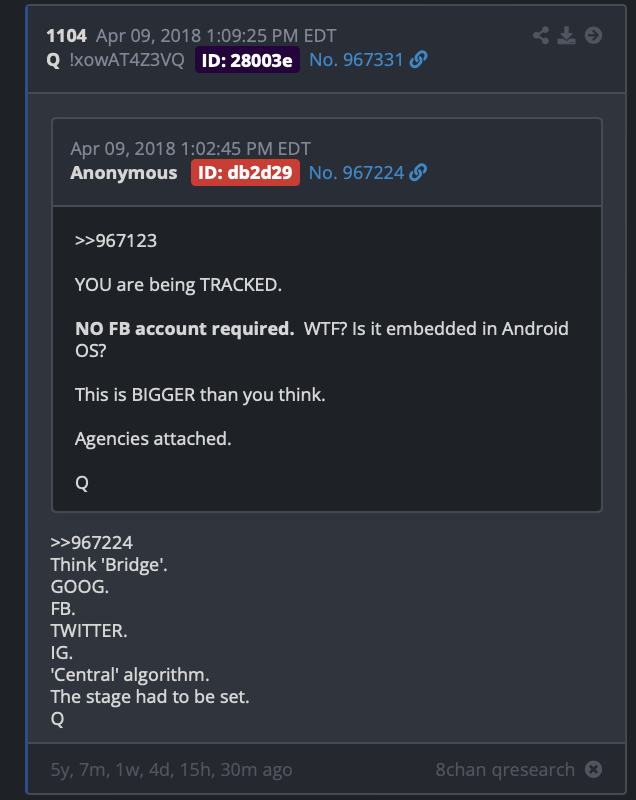The height and width of the screenshot is (800, 636).
Task: Click the ID: 28003e badge
Action: (x=247, y=60)
